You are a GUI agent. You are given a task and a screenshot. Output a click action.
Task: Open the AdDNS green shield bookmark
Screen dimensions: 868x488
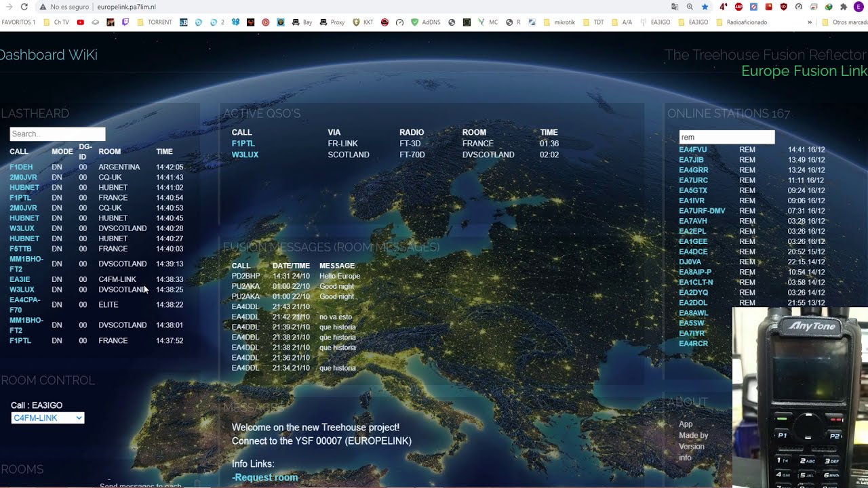[427, 22]
